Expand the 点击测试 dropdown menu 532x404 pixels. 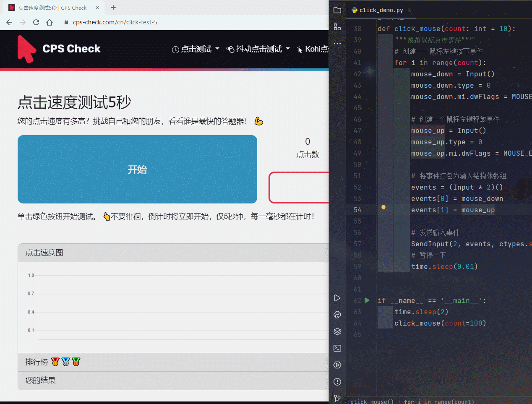(x=196, y=49)
